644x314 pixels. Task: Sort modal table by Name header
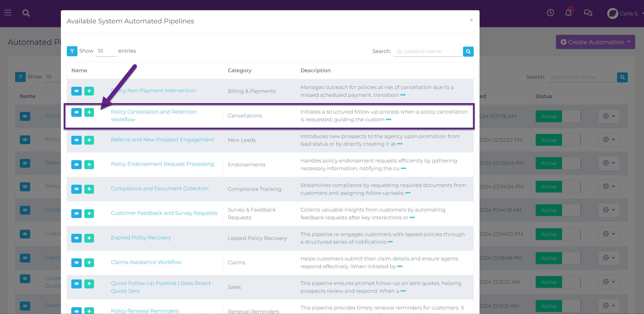pyautogui.click(x=79, y=71)
